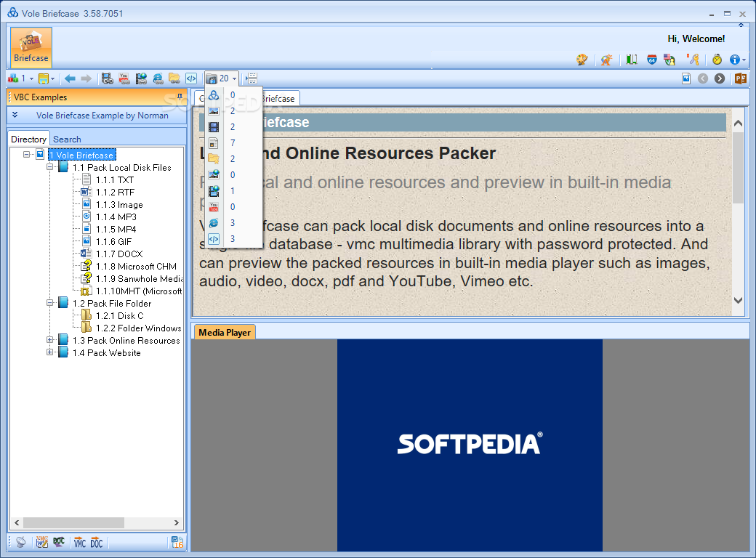Open the Briefcase ribbon button
The width and height of the screenshot is (756, 558).
[x=31, y=47]
